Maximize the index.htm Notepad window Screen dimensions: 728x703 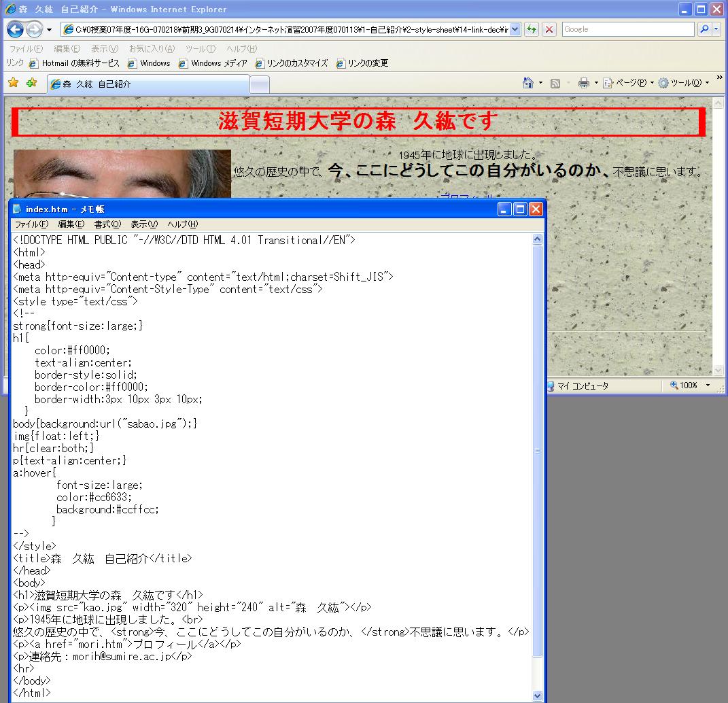pyautogui.click(x=520, y=209)
